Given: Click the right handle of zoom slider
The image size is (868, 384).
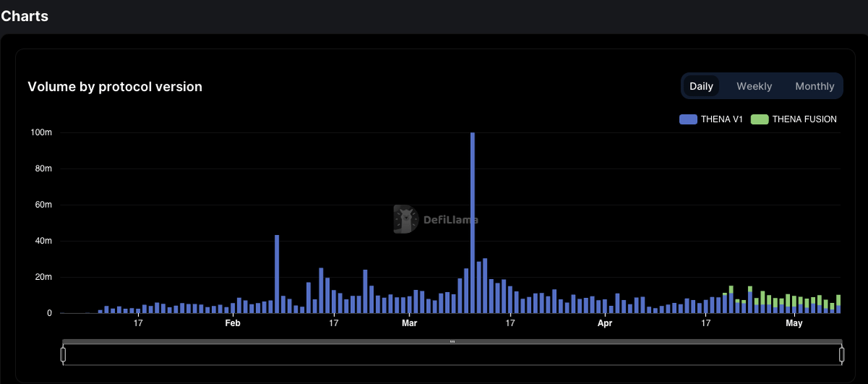Looking at the screenshot, I should tap(842, 354).
